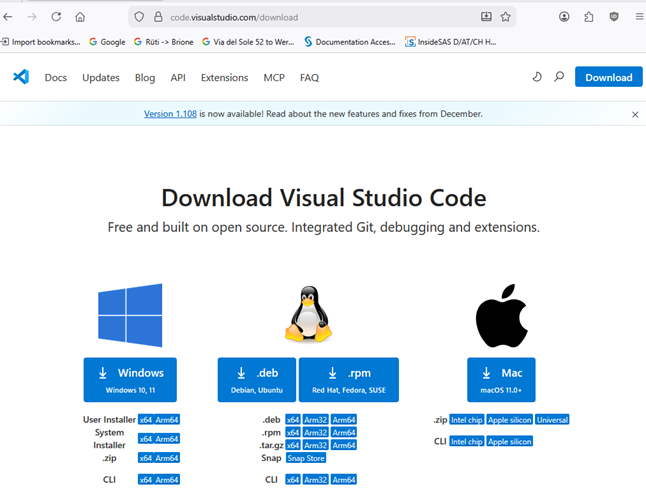
Task: Open the Firefox account icon
Action: (x=564, y=16)
